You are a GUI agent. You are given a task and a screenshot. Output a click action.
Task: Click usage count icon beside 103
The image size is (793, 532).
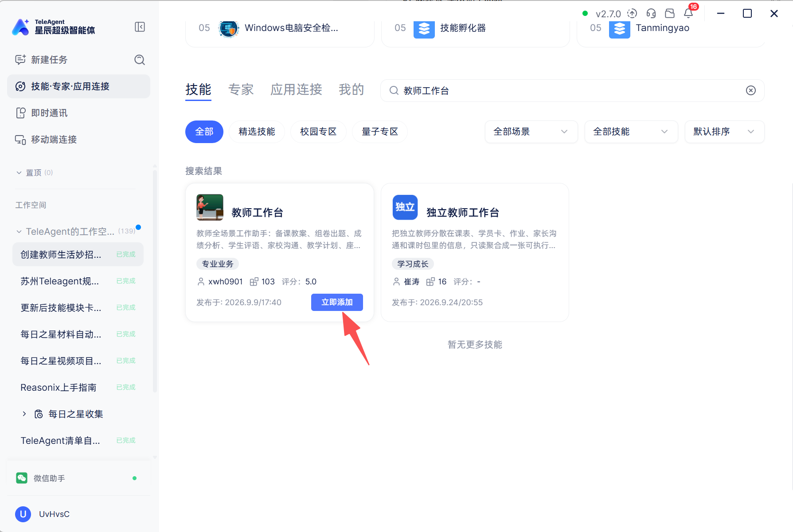pos(254,282)
